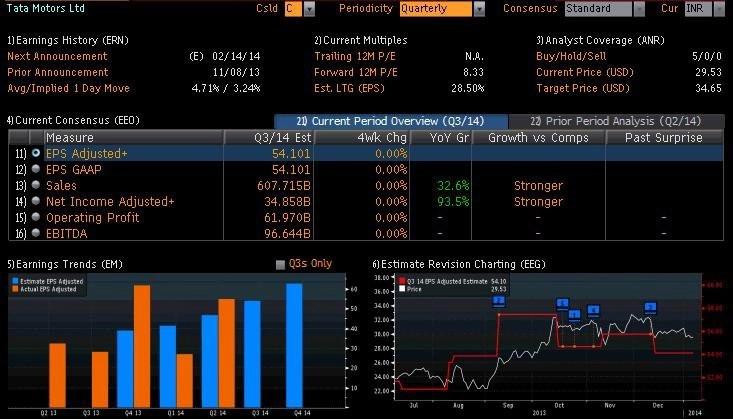
Task: Click the EPS GAAP estimate 54.101
Action: coord(291,170)
